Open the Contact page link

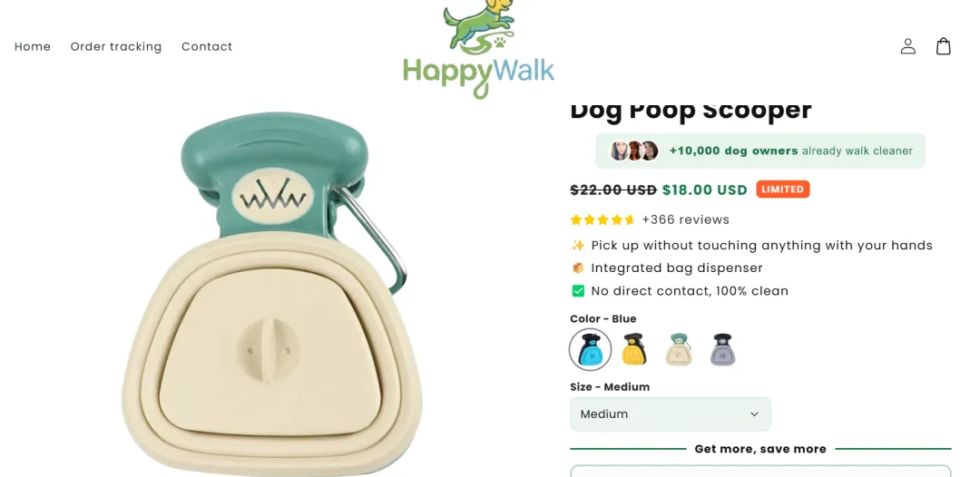pyautogui.click(x=207, y=47)
